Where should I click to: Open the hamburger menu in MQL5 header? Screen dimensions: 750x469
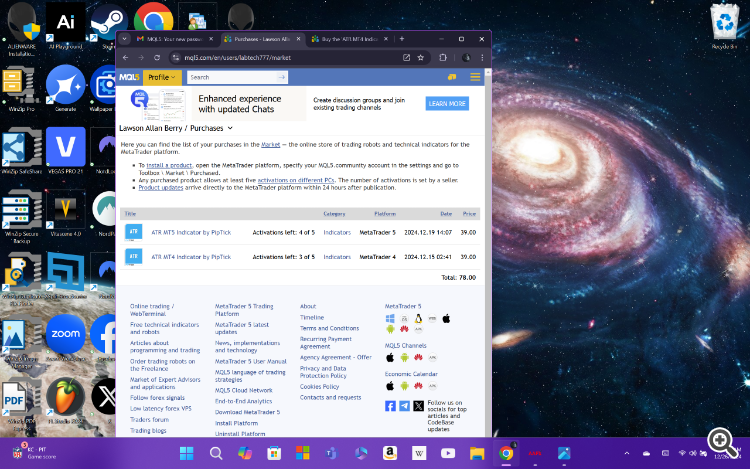(475, 77)
